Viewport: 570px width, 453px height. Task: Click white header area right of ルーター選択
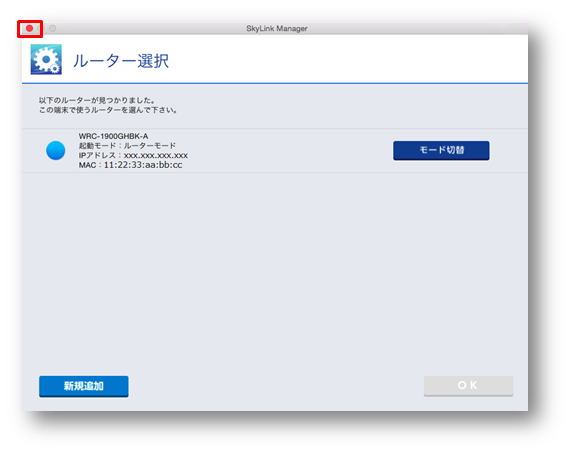point(345,59)
